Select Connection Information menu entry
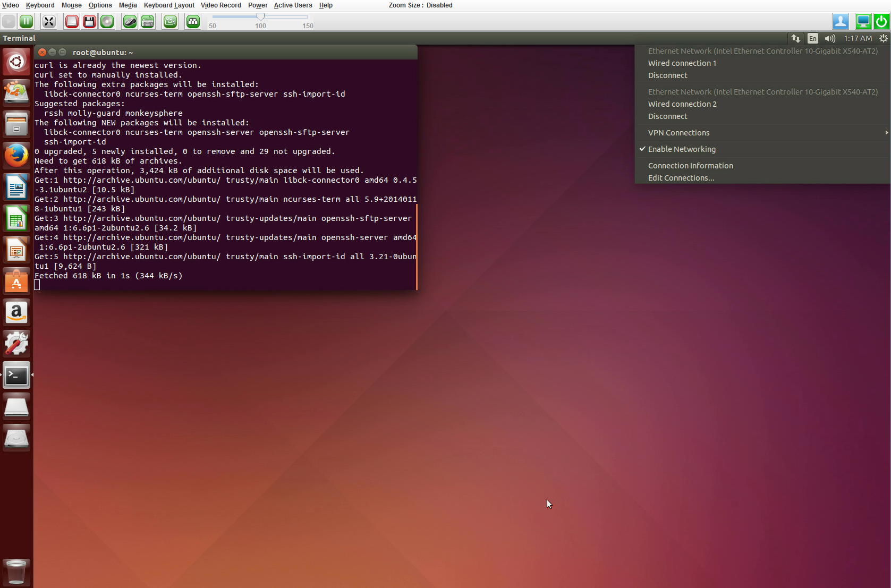The width and height of the screenshot is (891, 588). (x=690, y=166)
